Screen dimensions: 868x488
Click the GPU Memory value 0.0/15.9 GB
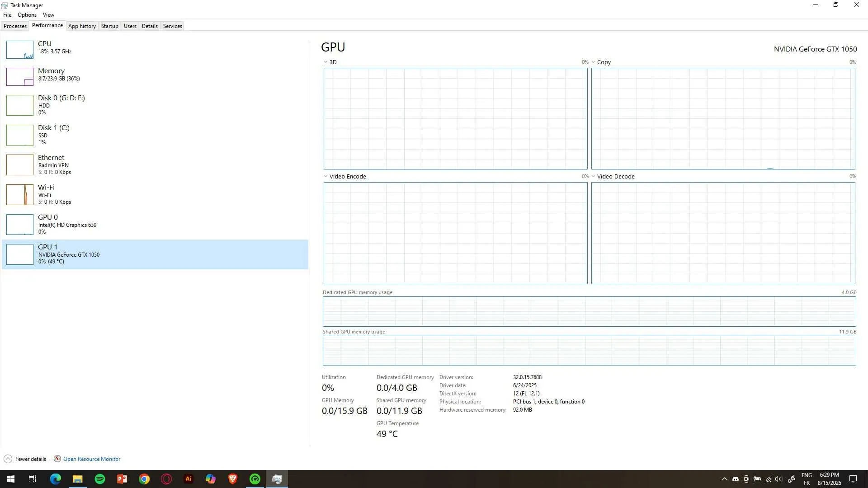pos(344,411)
